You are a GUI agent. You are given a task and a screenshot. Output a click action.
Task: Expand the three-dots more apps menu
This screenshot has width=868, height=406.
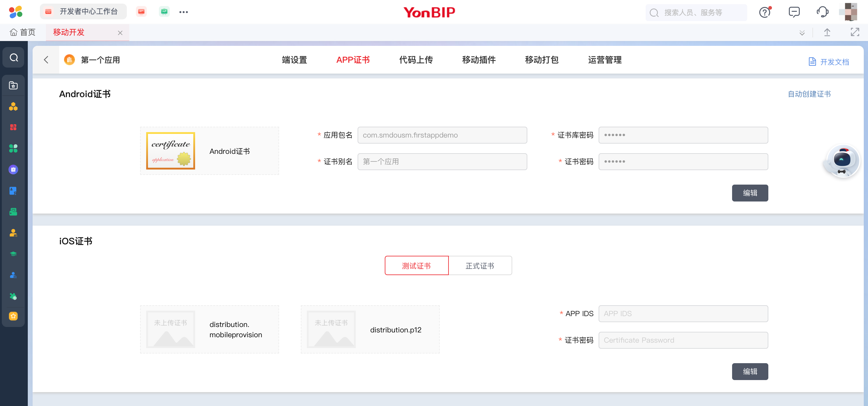click(x=183, y=12)
